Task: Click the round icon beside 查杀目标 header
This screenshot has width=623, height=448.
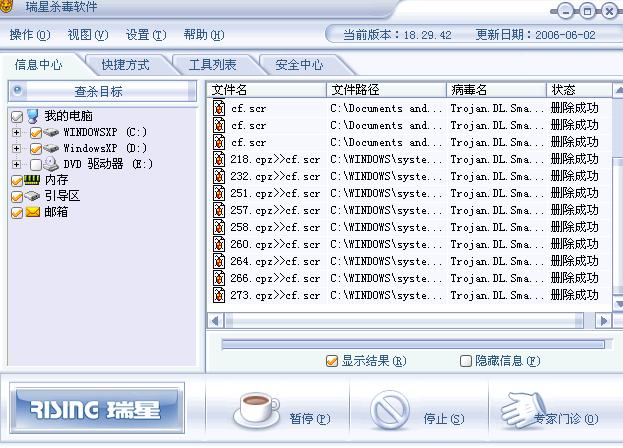Action: pyautogui.click(x=17, y=91)
